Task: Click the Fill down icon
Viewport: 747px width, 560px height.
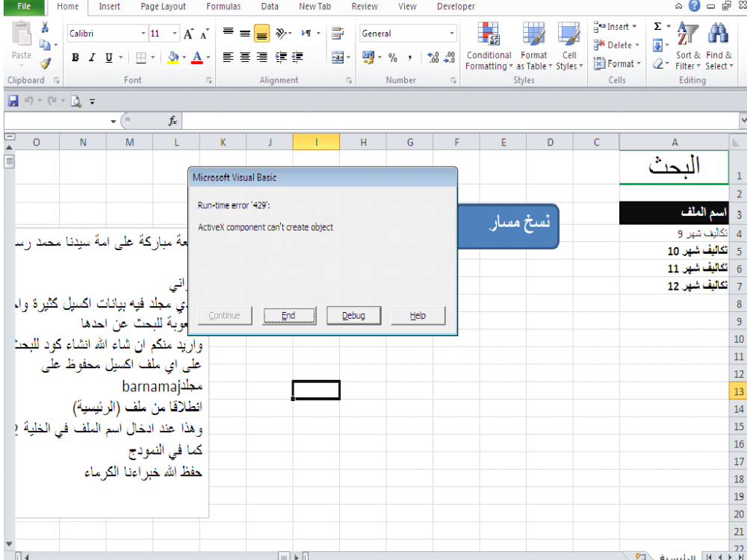Action: [657, 46]
